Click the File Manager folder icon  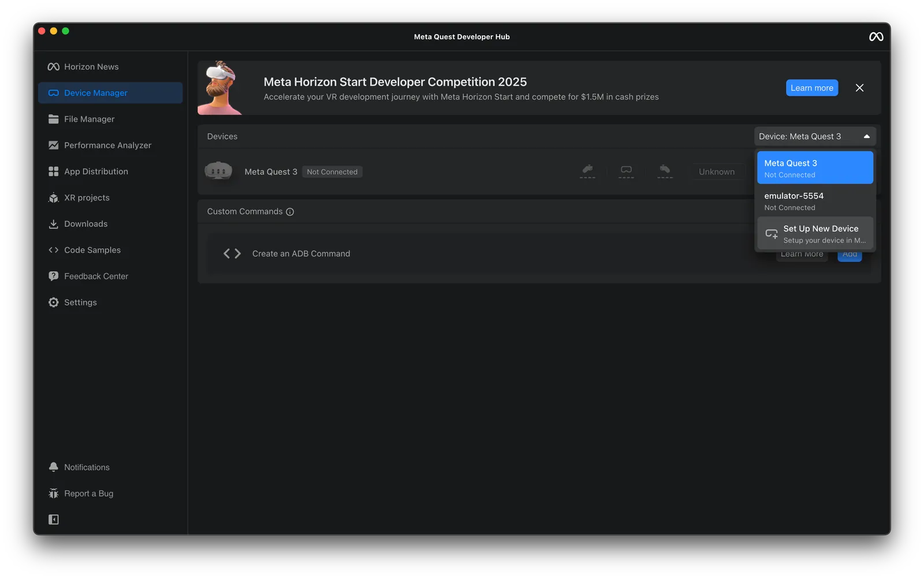tap(54, 119)
